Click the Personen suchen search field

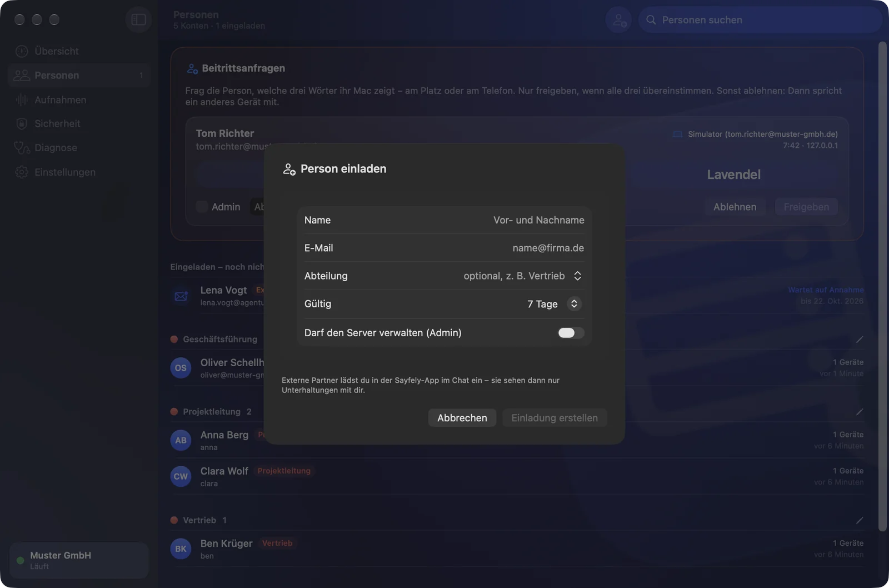coord(760,20)
